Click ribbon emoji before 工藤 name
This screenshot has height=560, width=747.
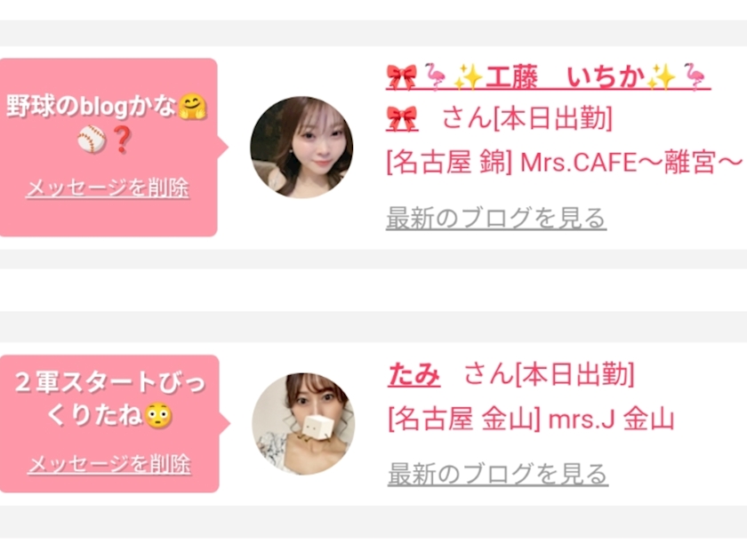[401, 76]
